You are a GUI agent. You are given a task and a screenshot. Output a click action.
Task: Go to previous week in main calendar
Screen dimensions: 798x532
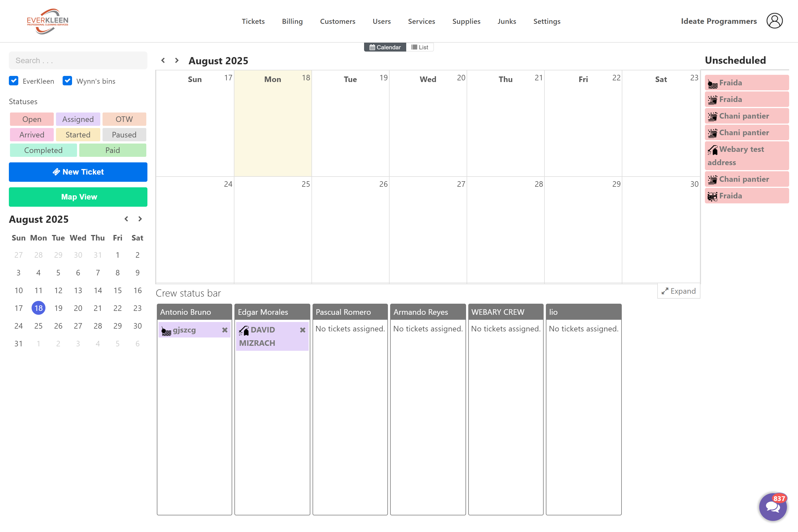point(163,60)
